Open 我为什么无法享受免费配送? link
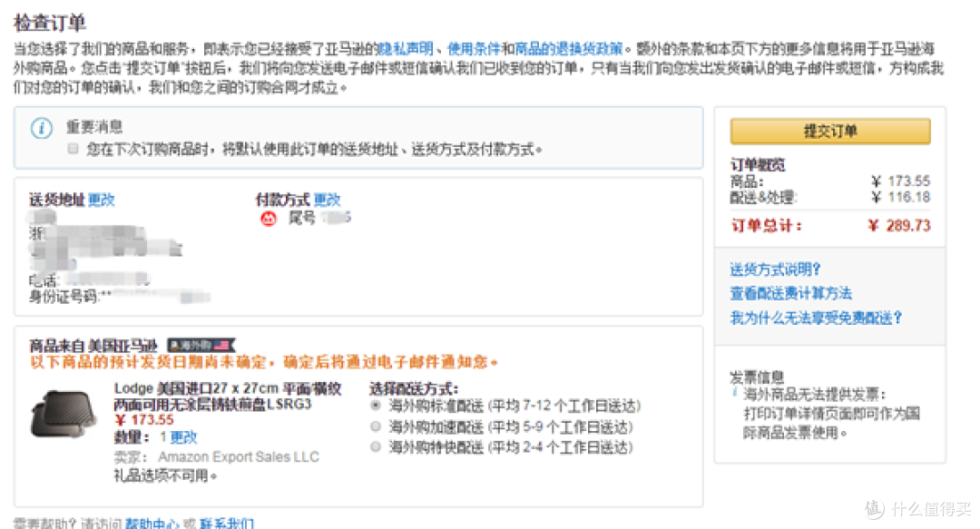980x529 pixels. pos(816,318)
